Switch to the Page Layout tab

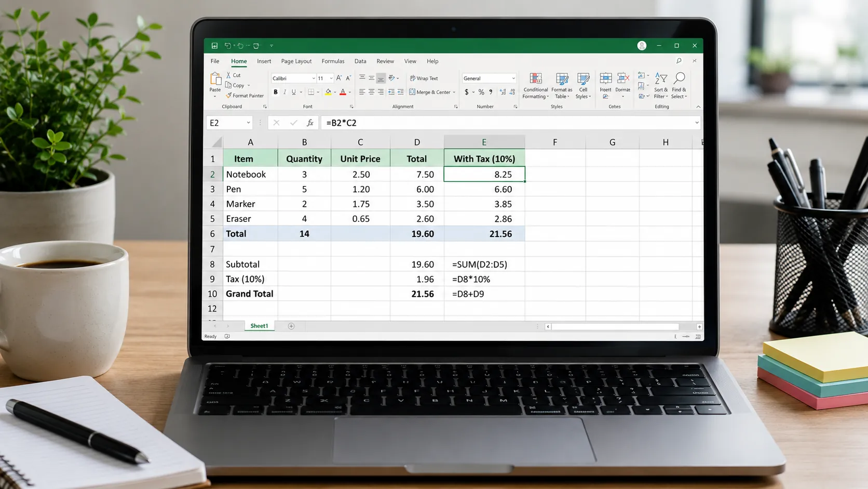(296, 61)
